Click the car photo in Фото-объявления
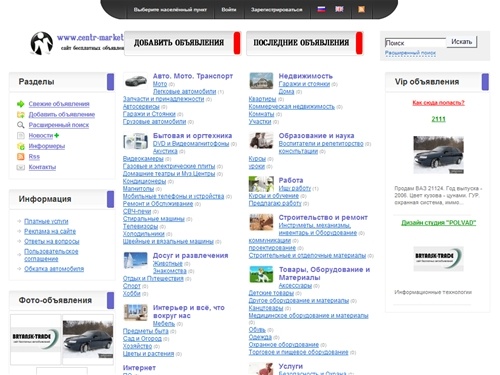The height and width of the screenshot is (375, 500). 88,339
